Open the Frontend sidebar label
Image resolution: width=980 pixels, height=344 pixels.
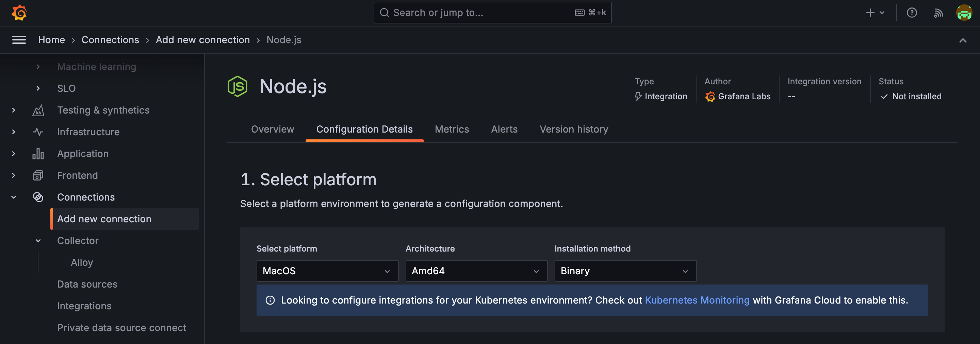pos(77,175)
